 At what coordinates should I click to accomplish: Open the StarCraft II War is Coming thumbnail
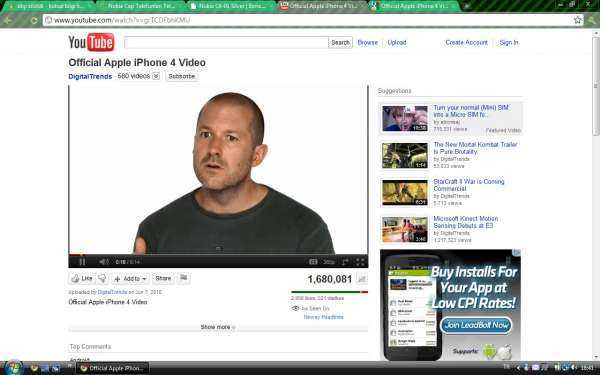pos(405,192)
